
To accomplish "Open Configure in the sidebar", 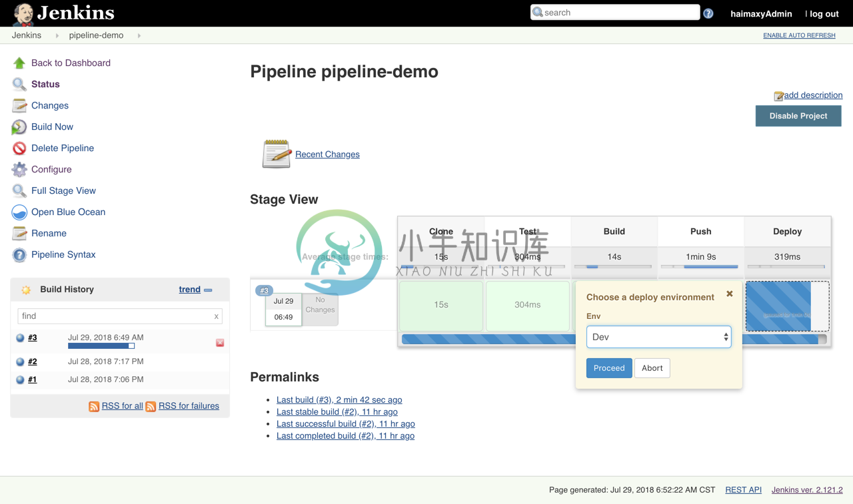I will [x=51, y=170].
